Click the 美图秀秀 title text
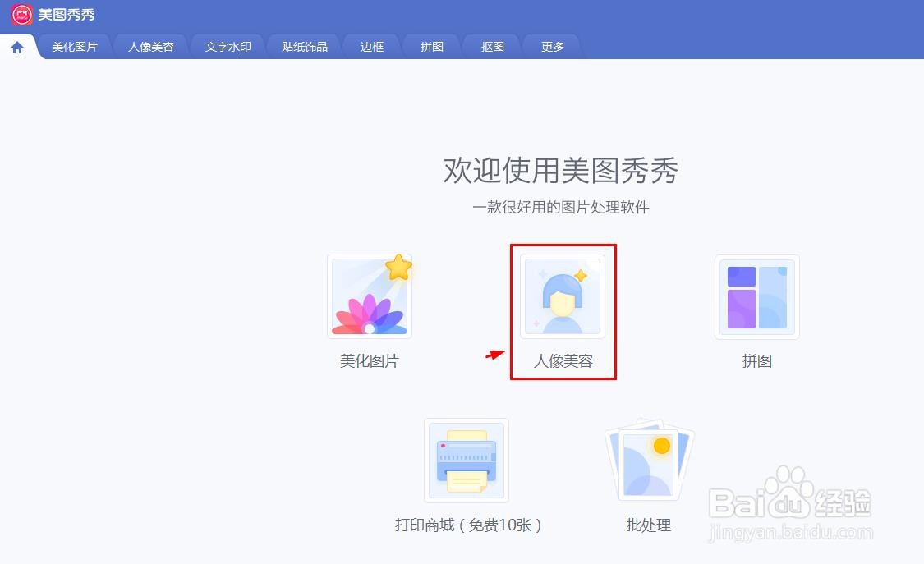Image resolution: width=924 pixels, height=564 pixels. point(66,15)
